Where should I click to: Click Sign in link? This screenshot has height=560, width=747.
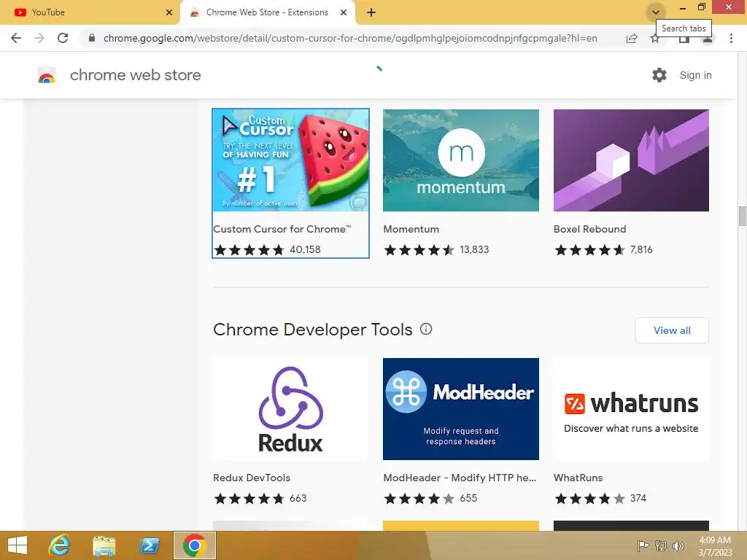pyautogui.click(x=695, y=75)
